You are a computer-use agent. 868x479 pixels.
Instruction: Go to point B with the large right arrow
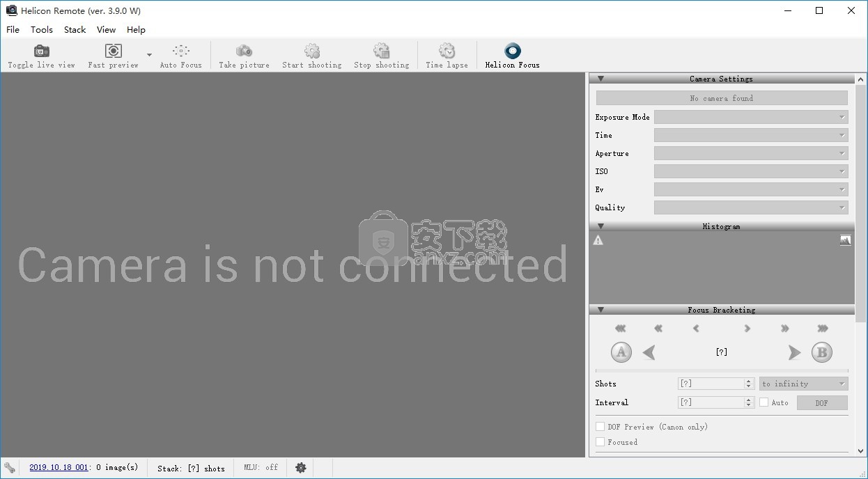(x=794, y=353)
